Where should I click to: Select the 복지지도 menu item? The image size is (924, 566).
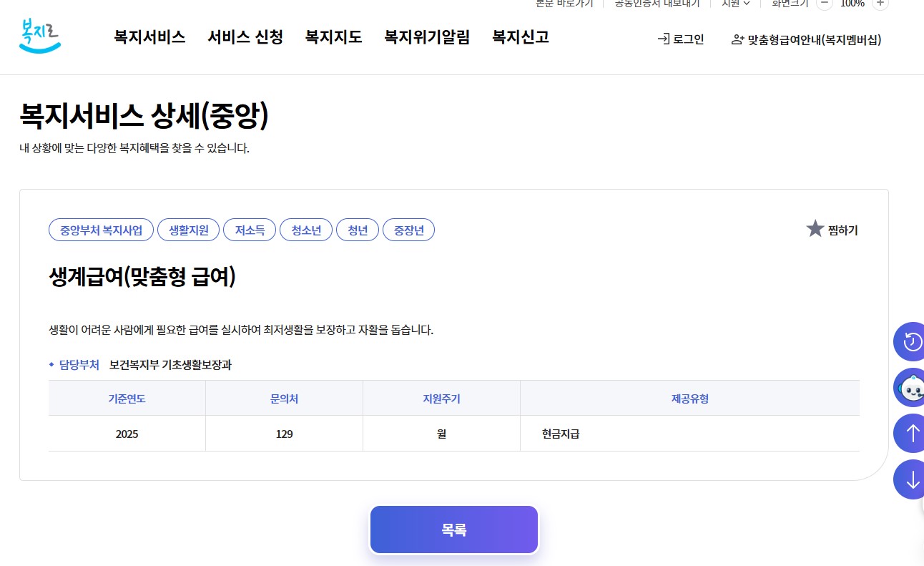click(333, 37)
